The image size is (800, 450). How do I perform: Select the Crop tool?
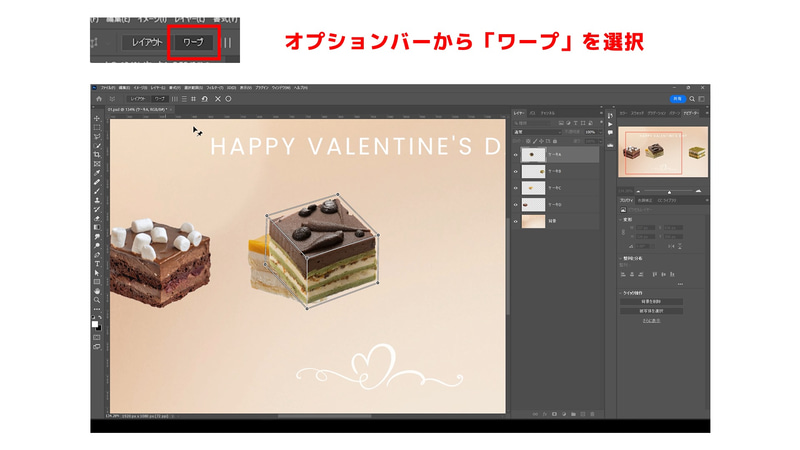(97, 154)
